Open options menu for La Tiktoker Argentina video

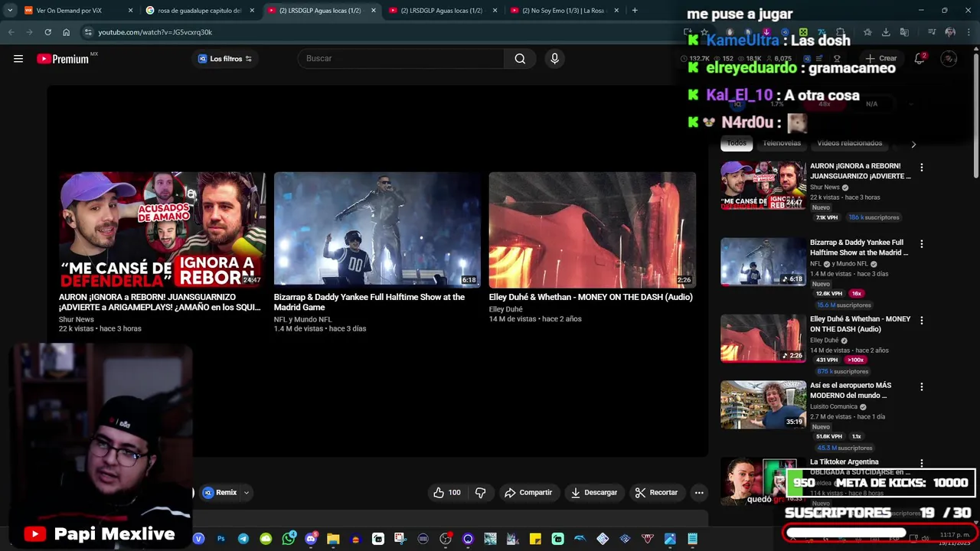(922, 464)
